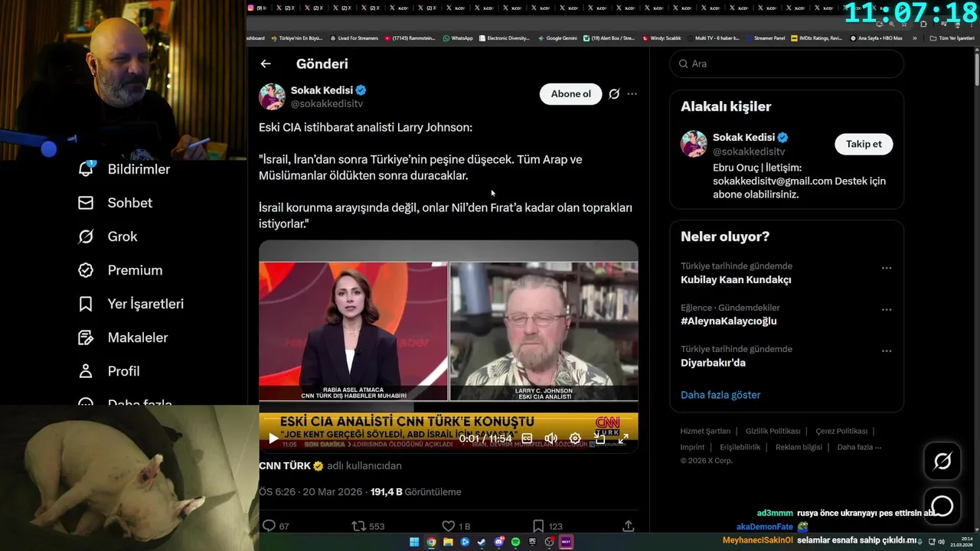Viewport: 980px width, 551px height.
Task: Open the CNN TÜRK source account link
Action: click(291, 465)
